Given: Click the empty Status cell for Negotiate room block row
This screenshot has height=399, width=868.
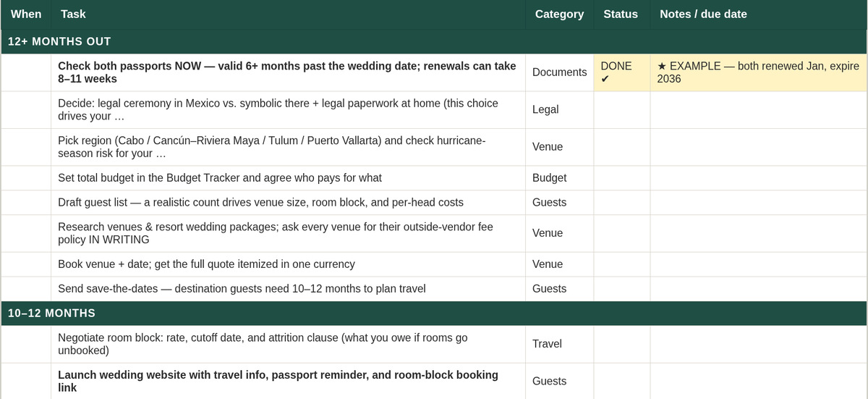Looking at the screenshot, I should pos(622,344).
